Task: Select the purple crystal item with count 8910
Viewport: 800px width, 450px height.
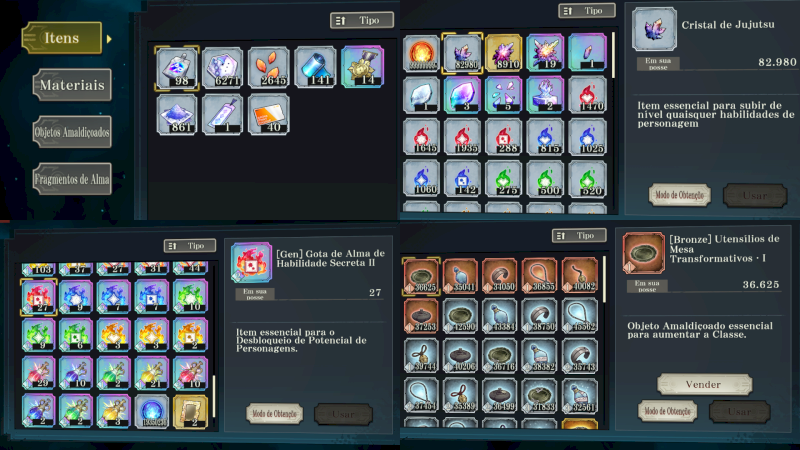Action: 504,53
